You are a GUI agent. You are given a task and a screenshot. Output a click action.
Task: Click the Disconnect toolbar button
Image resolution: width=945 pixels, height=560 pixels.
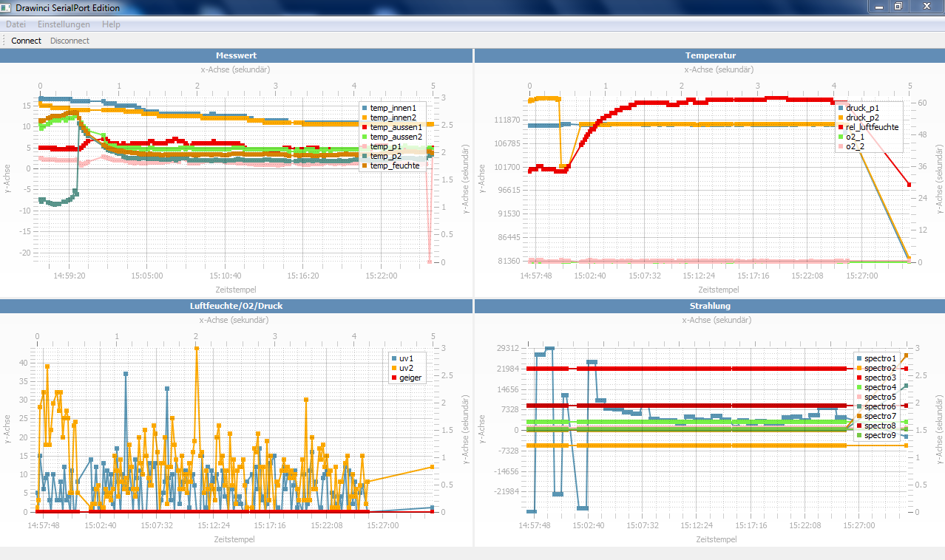point(70,41)
